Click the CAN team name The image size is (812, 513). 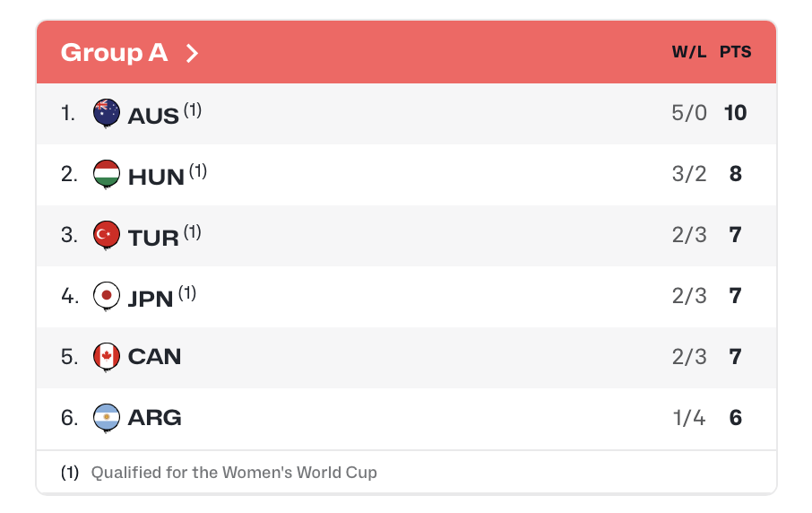pyautogui.click(x=154, y=357)
